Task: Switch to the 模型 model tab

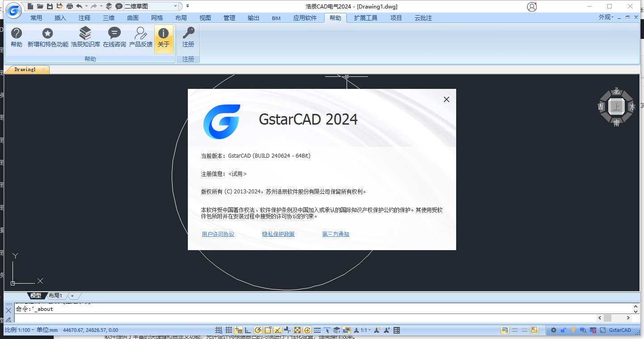Action: [x=36, y=296]
